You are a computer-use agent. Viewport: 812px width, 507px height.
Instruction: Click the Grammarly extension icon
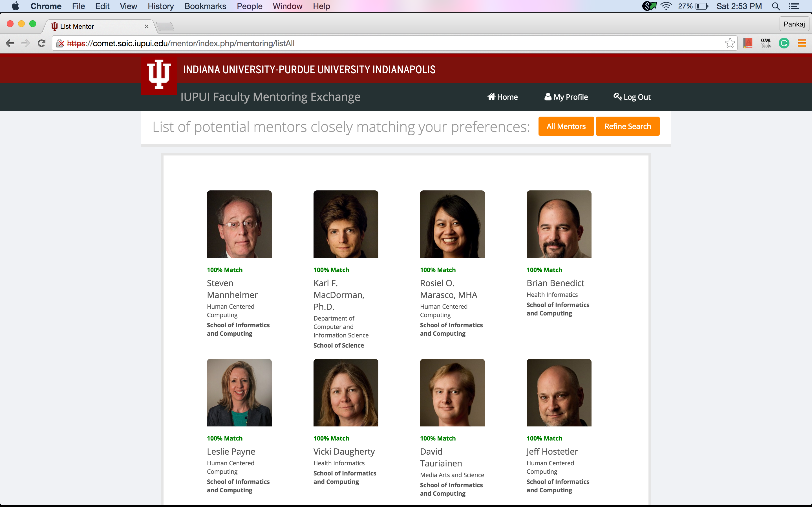pos(784,43)
